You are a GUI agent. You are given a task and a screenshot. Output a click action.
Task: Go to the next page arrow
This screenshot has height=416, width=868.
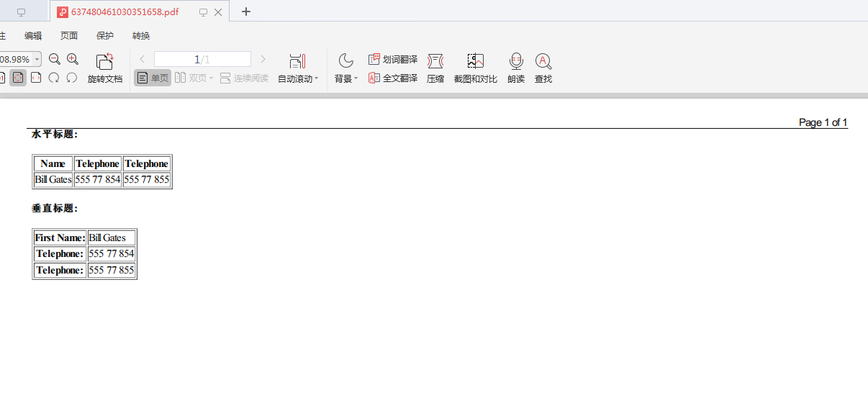[263, 59]
